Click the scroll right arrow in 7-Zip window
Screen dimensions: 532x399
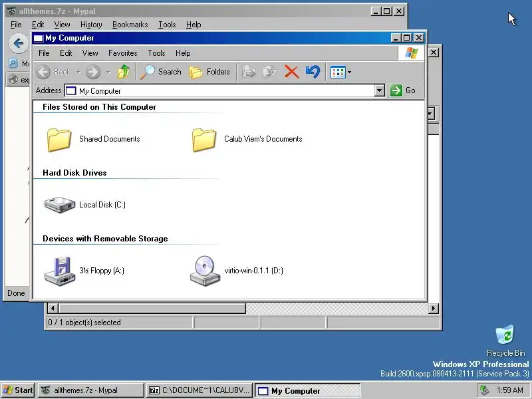click(434, 309)
